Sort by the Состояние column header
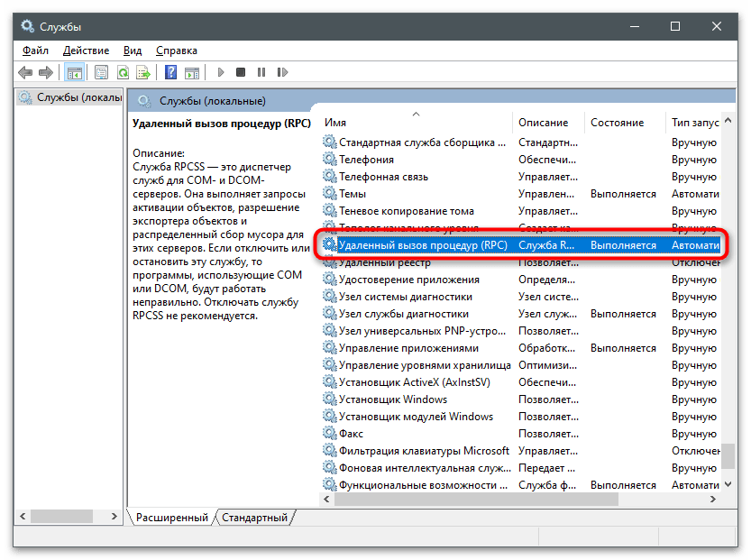 [617, 122]
